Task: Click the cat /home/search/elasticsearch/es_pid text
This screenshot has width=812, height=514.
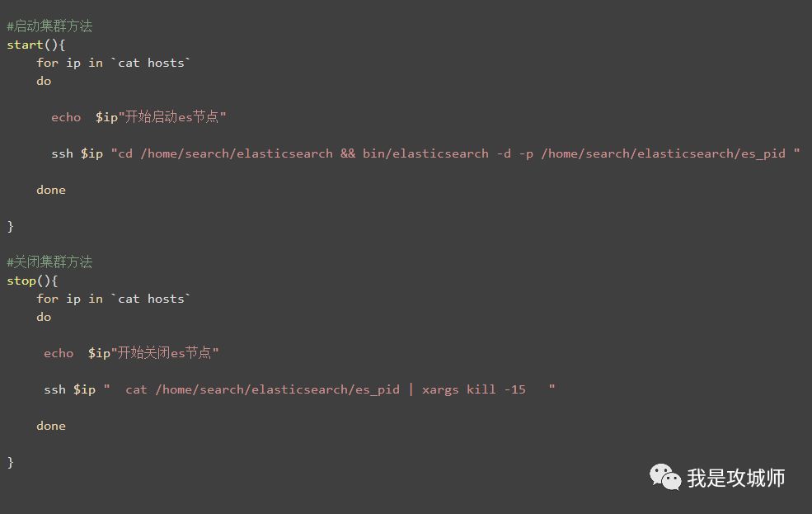Action: [x=262, y=389]
